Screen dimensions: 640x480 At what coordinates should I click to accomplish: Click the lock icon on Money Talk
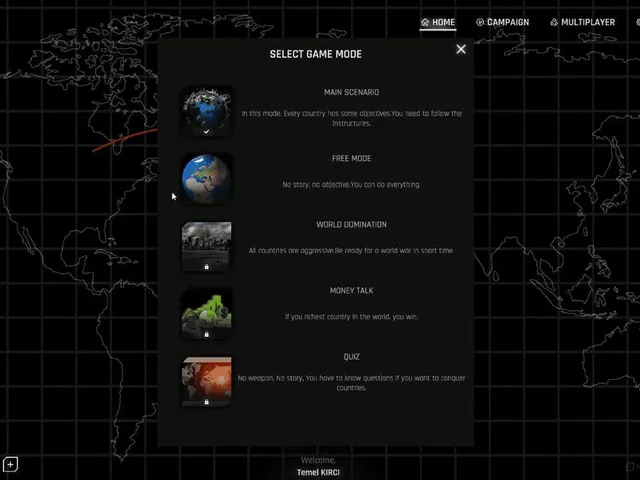click(207, 334)
